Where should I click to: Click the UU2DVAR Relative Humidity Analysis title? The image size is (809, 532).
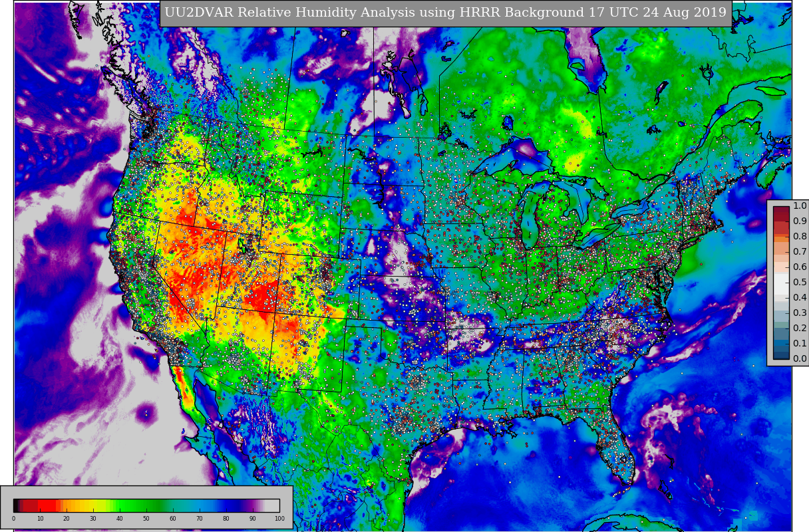pyautogui.click(x=446, y=13)
